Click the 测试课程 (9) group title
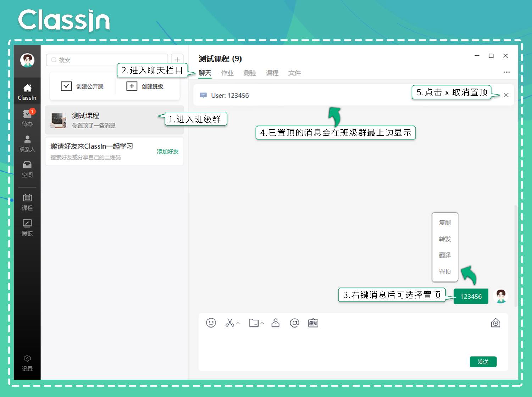 220,58
